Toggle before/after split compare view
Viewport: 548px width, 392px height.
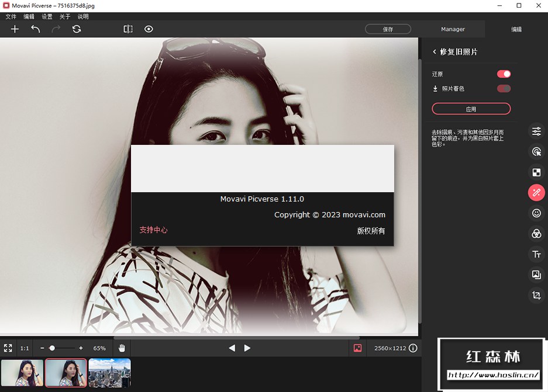128,29
